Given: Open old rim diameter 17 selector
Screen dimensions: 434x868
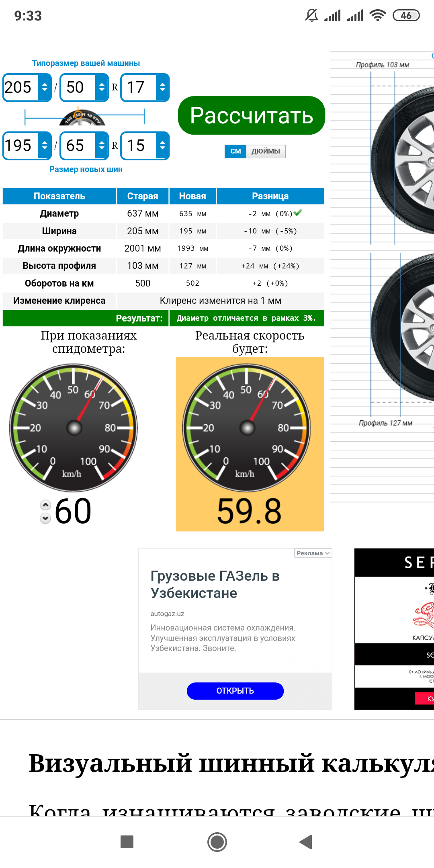Looking at the screenshot, I should point(145,87).
